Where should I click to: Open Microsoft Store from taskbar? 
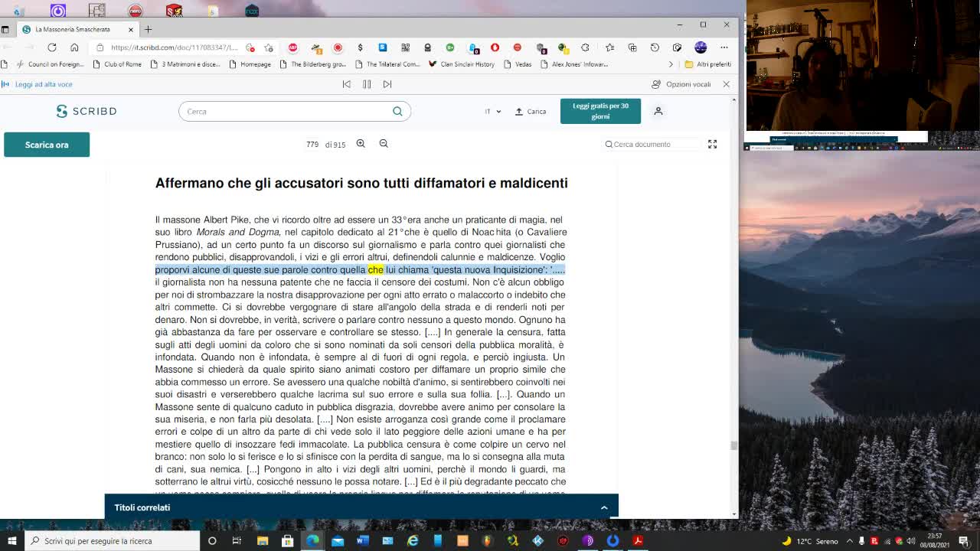pos(287,541)
